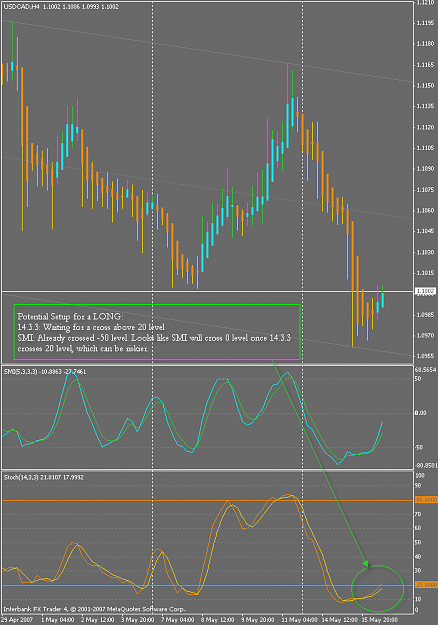The height and width of the screenshot is (625, 438).
Task: Click the 1.1030 price axis label
Action: 425,252
